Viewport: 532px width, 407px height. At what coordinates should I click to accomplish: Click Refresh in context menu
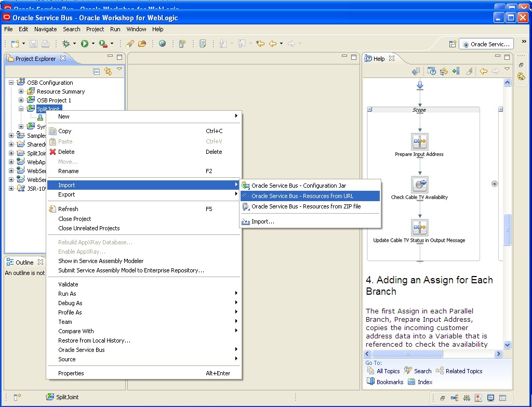[x=144, y=209]
